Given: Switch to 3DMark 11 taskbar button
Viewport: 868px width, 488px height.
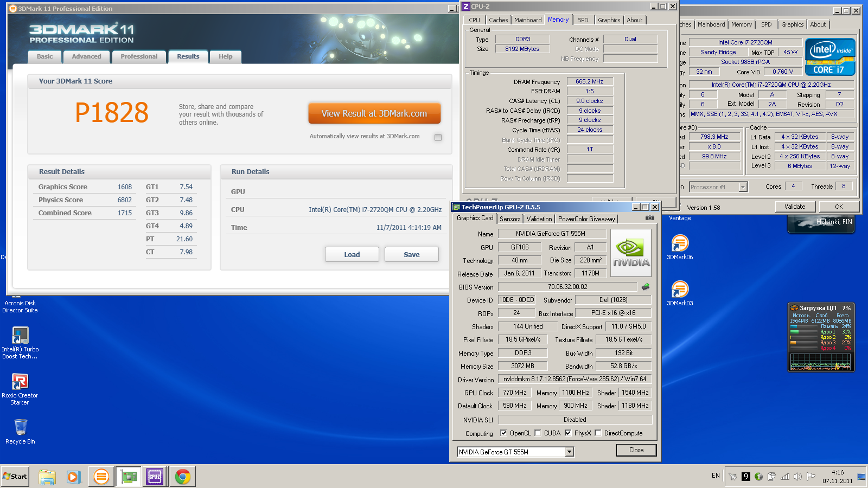Looking at the screenshot, I should coord(101,477).
